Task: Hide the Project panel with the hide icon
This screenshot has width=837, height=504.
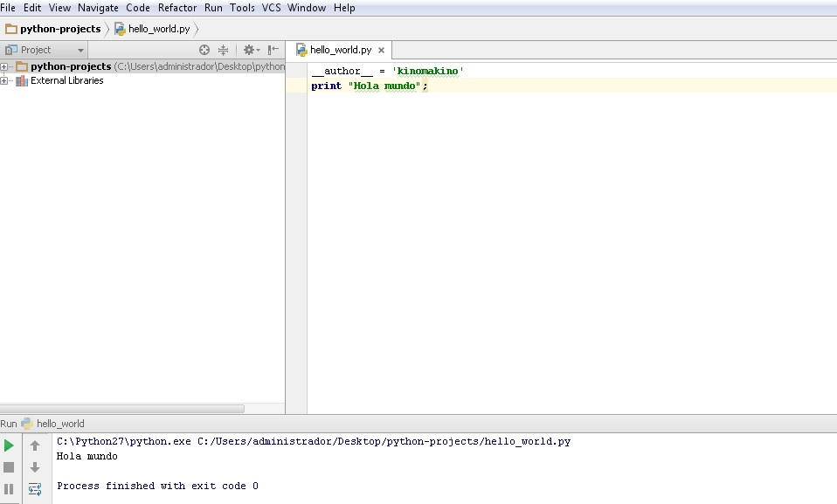Action: click(273, 51)
